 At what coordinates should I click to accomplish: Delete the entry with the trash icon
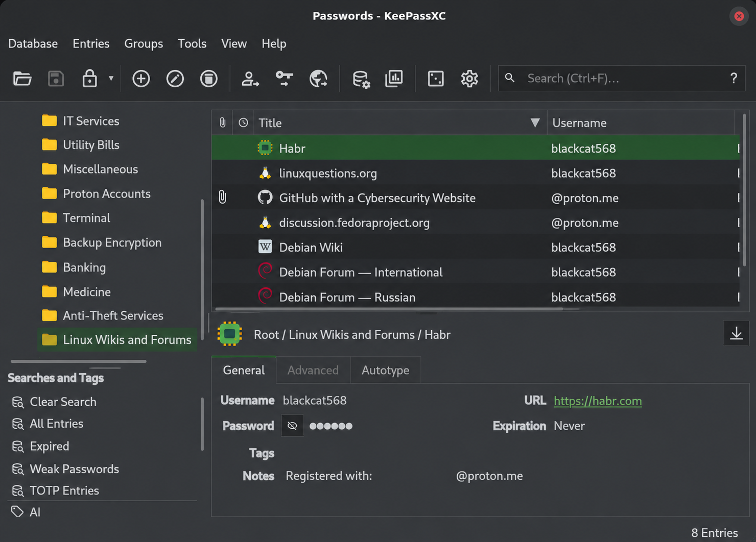[x=208, y=79]
